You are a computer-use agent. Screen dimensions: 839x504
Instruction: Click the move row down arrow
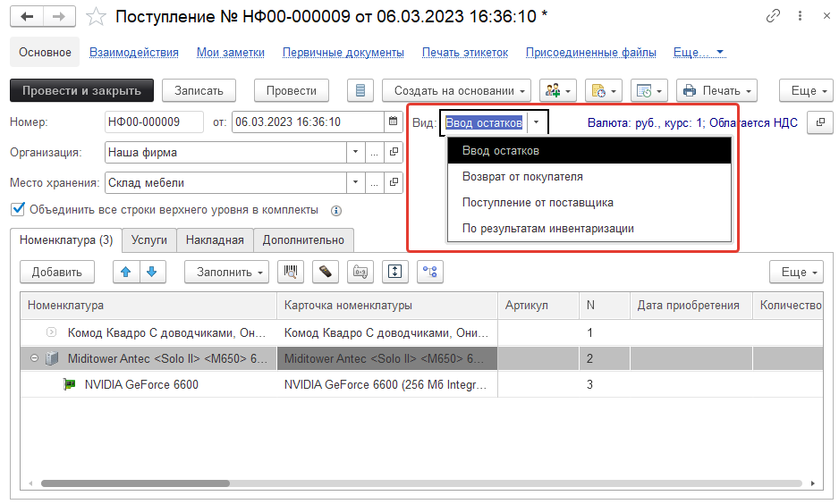coord(151,272)
